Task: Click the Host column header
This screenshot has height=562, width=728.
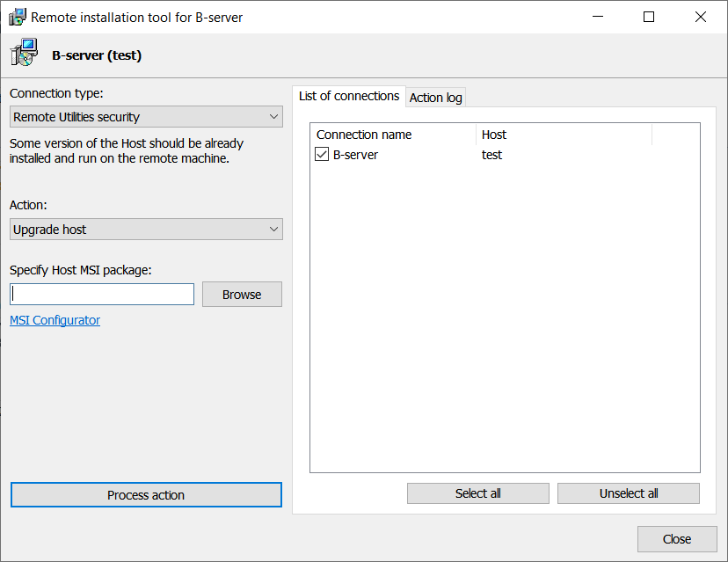Action: pyautogui.click(x=563, y=135)
